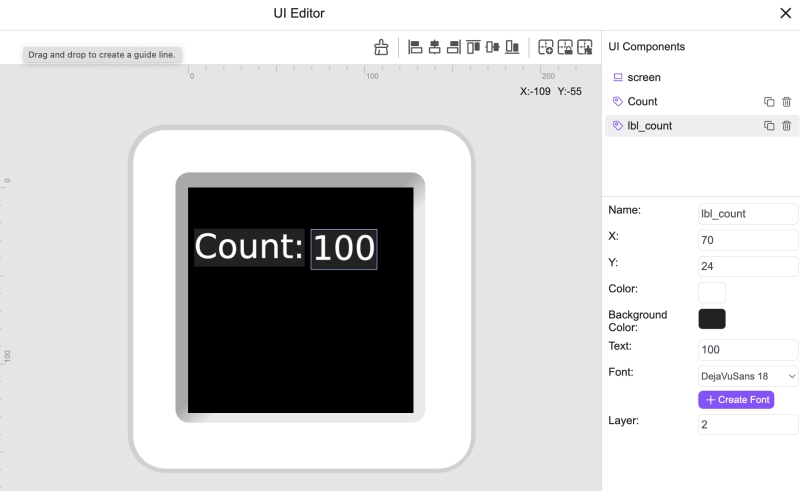Align selected components to the left
Viewport: 800px width, 491px height.
[415, 47]
